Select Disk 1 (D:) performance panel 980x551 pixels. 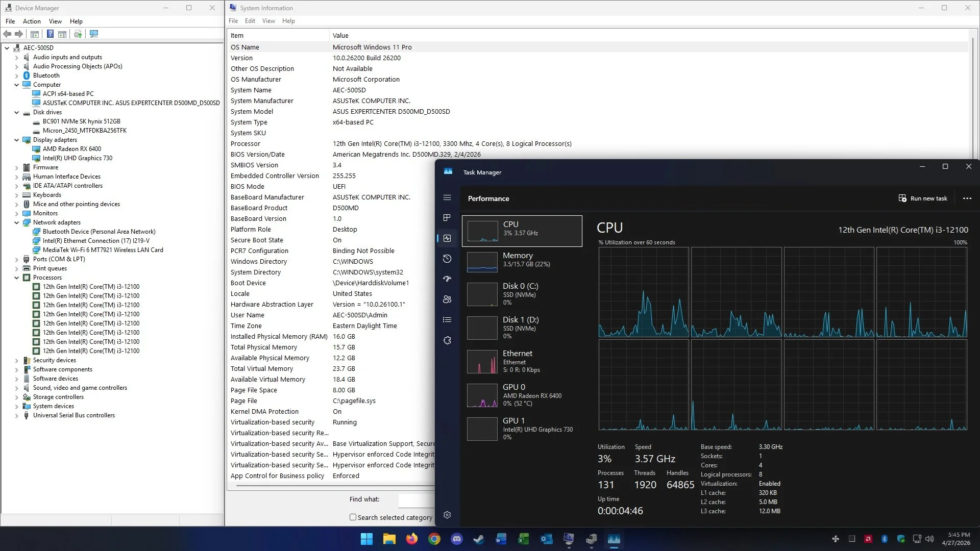pos(522,328)
